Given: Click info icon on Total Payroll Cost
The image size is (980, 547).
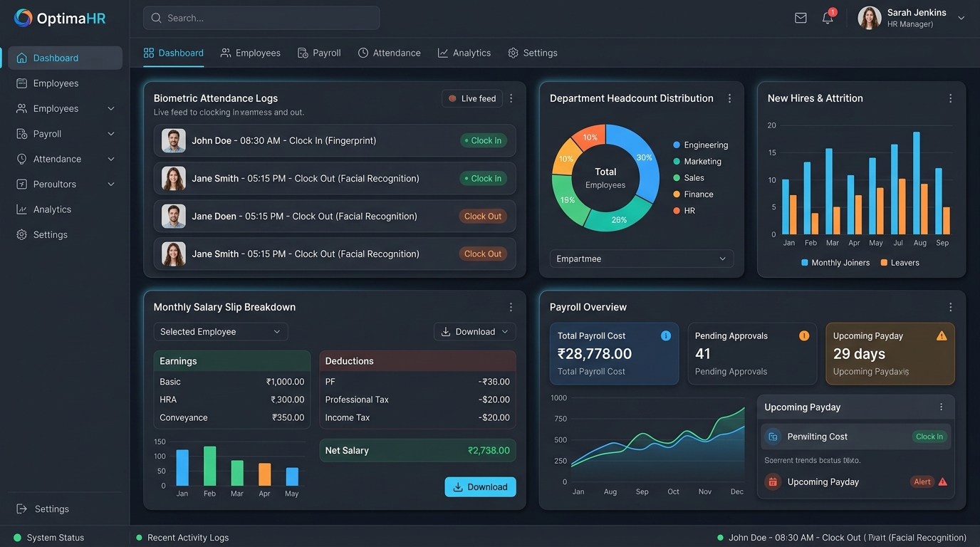Looking at the screenshot, I should tap(666, 336).
